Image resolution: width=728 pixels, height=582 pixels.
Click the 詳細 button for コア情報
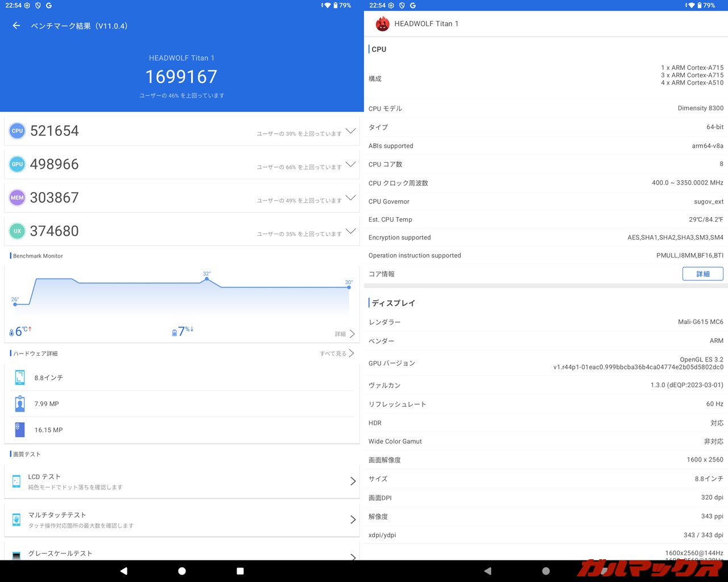[702, 274]
